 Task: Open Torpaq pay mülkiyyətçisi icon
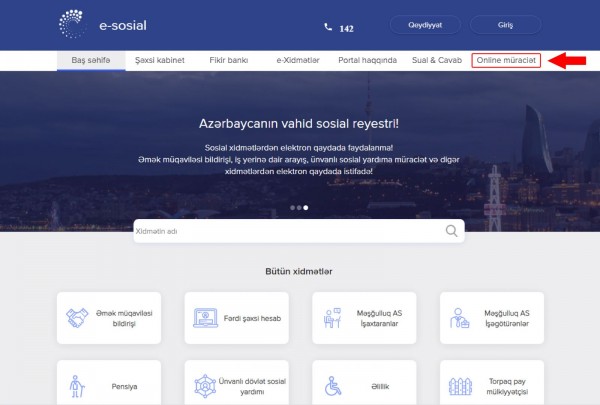(x=460, y=385)
